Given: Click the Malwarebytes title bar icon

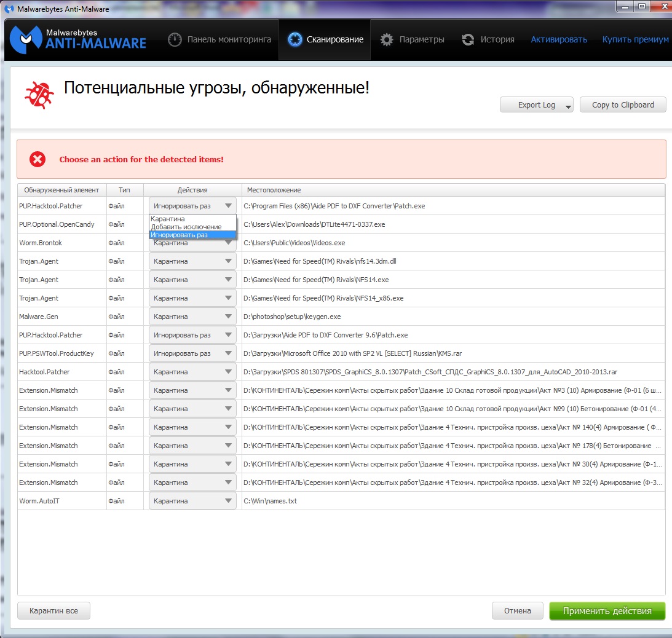Looking at the screenshot, I should click(x=9, y=9).
